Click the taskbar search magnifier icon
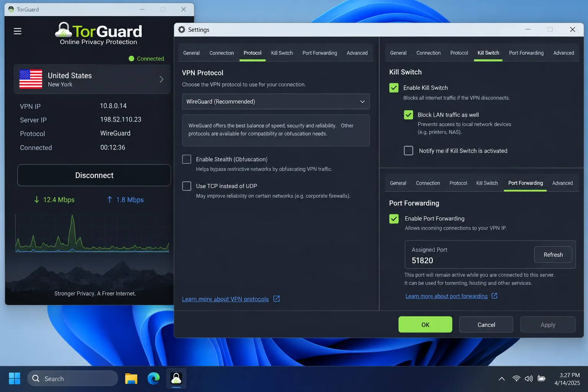Screen dimensions: 588x392 (x=36, y=378)
